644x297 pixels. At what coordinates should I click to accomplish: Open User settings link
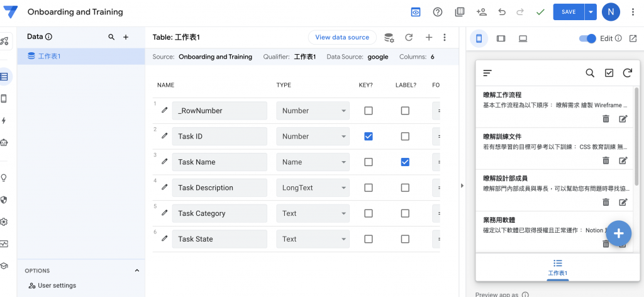(57, 286)
